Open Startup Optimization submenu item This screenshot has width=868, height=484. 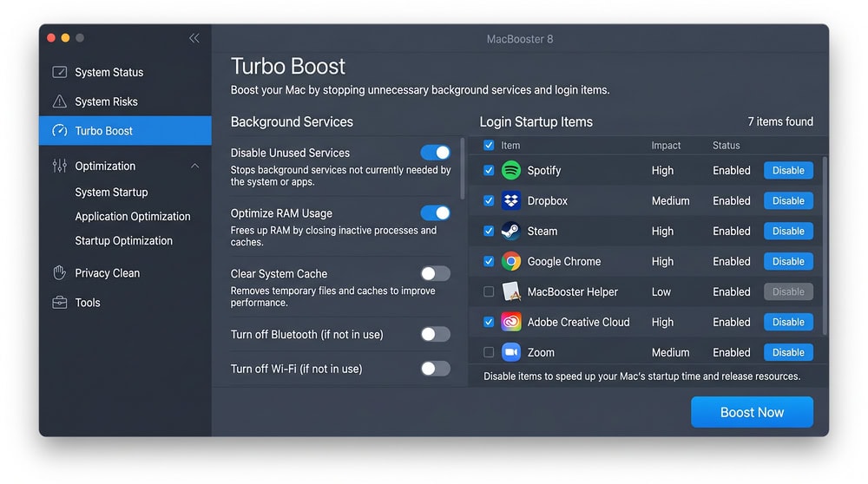click(124, 240)
